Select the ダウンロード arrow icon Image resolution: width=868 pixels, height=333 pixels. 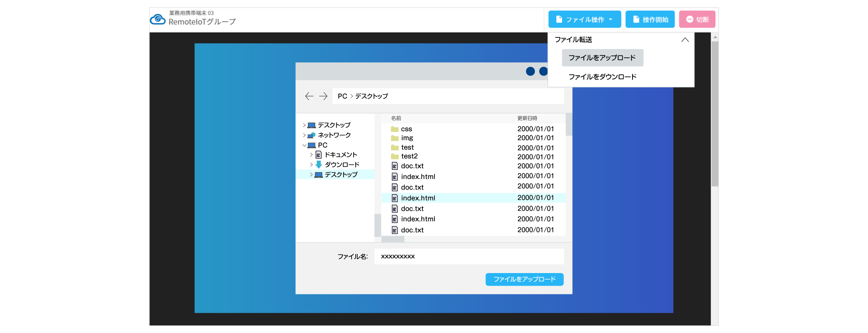click(x=319, y=164)
